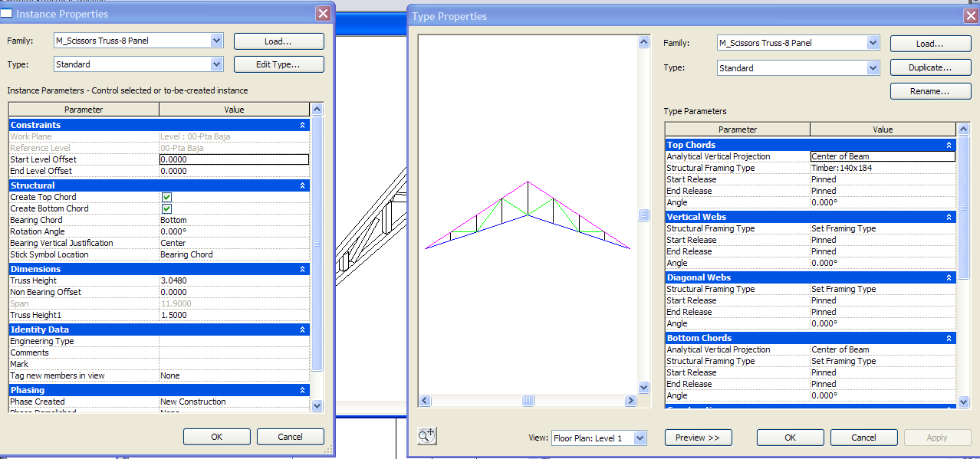Collapse the Dimensions group
Image resolution: width=980 pixels, height=459 pixels.
tap(302, 269)
